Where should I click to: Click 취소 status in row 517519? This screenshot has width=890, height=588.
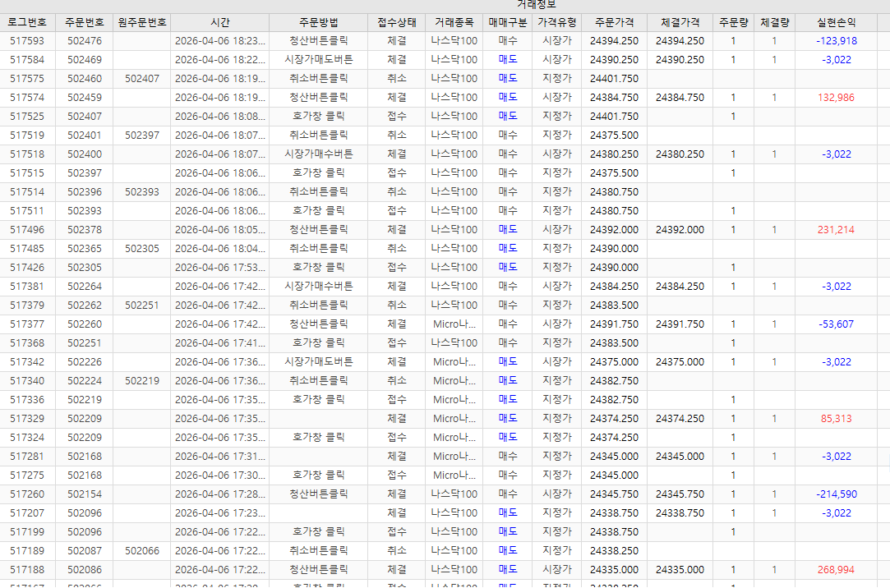397,135
